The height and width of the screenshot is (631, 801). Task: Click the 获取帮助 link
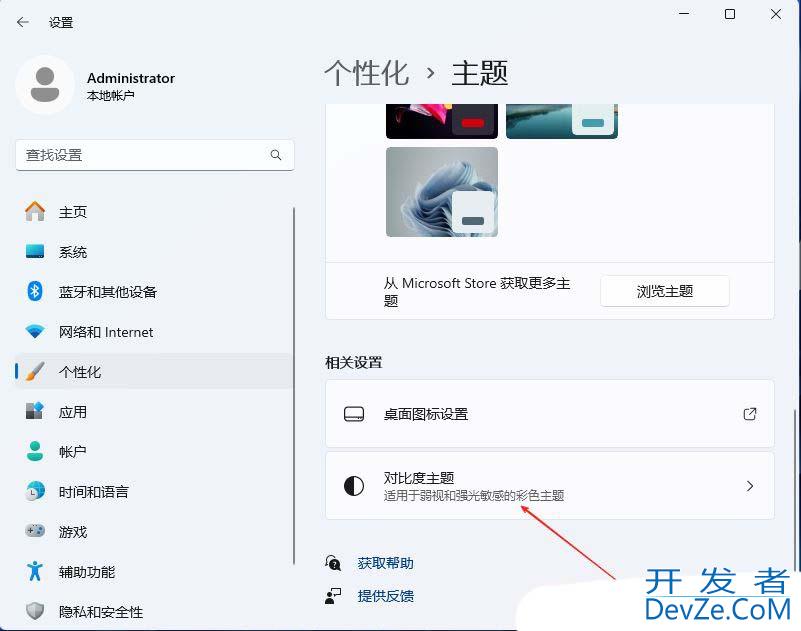[x=385, y=563]
